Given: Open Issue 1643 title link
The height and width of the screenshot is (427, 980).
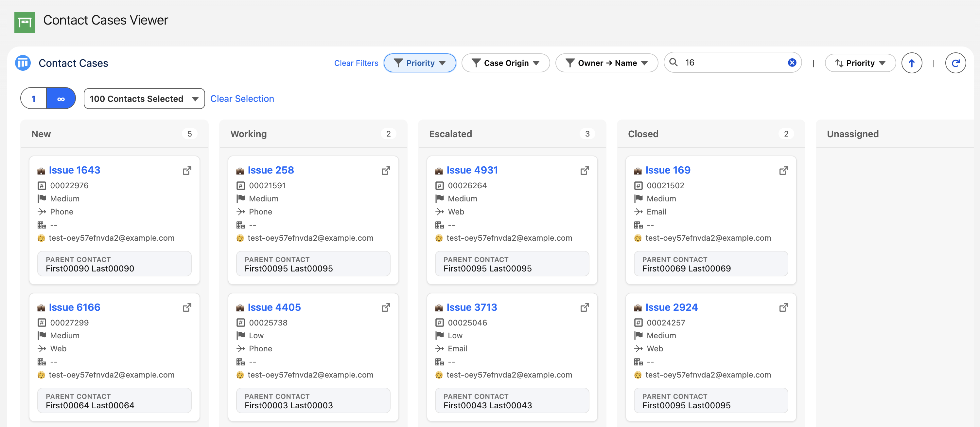Looking at the screenshot, I should click(x=75, y=170).
